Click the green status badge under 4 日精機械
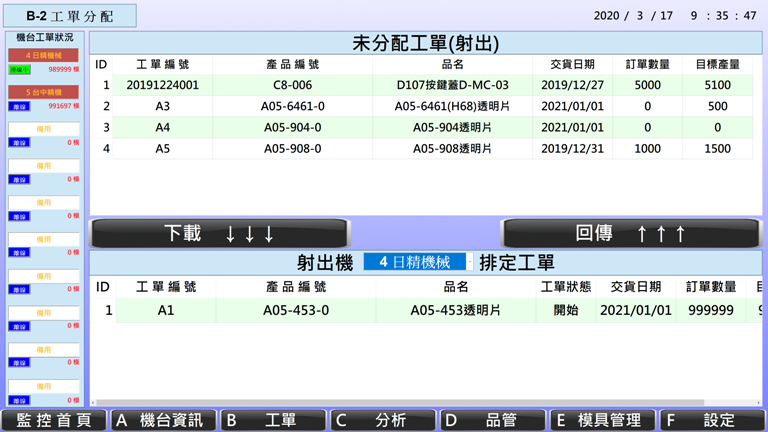This screenshot has width=768, height=432. pos(19,70)
